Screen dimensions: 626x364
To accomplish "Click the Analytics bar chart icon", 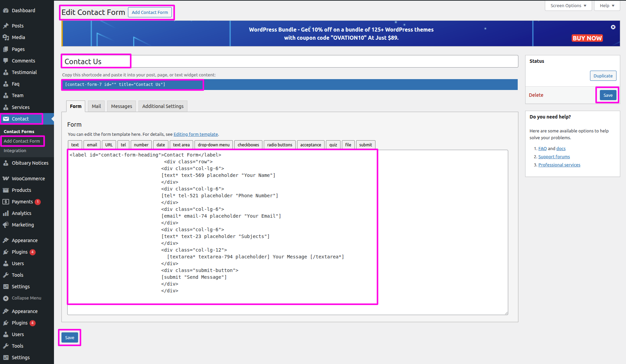I will point(6,213).
